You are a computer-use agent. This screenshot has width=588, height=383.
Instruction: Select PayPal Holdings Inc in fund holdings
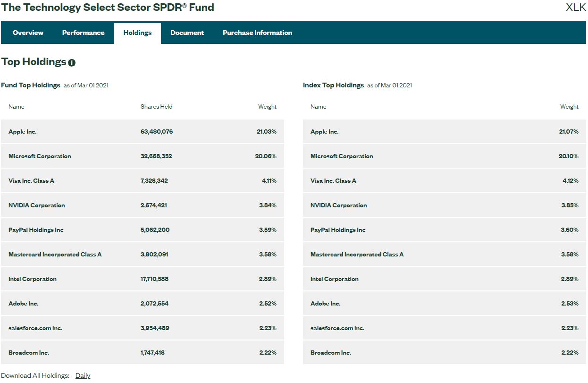point(36,230)
